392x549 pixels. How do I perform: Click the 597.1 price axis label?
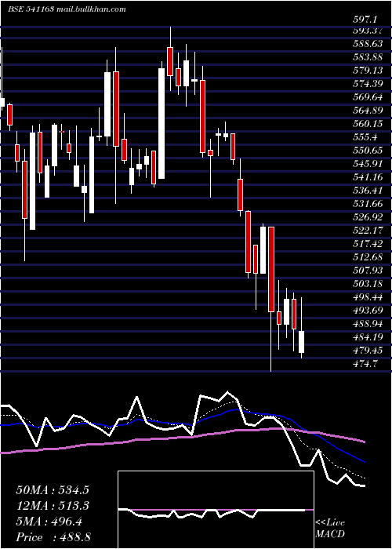(x=367, y=20)
